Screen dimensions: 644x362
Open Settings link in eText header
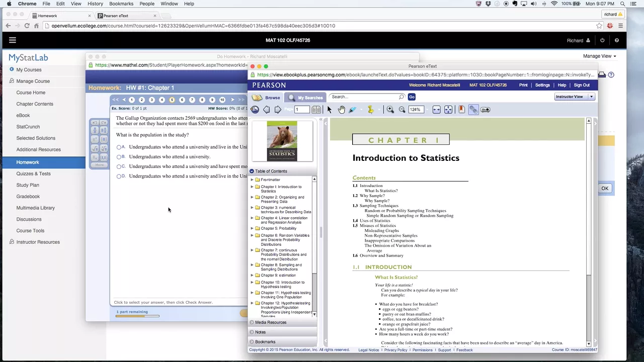coord(542,85)
